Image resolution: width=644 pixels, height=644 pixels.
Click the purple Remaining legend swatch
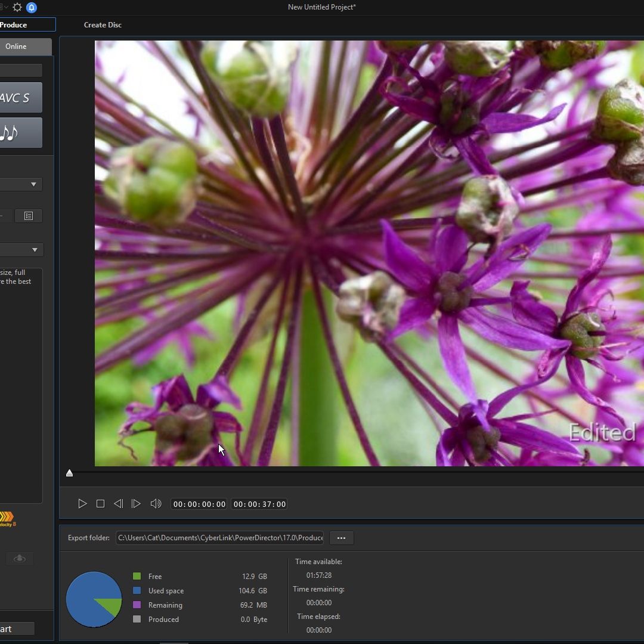(137, 605)
